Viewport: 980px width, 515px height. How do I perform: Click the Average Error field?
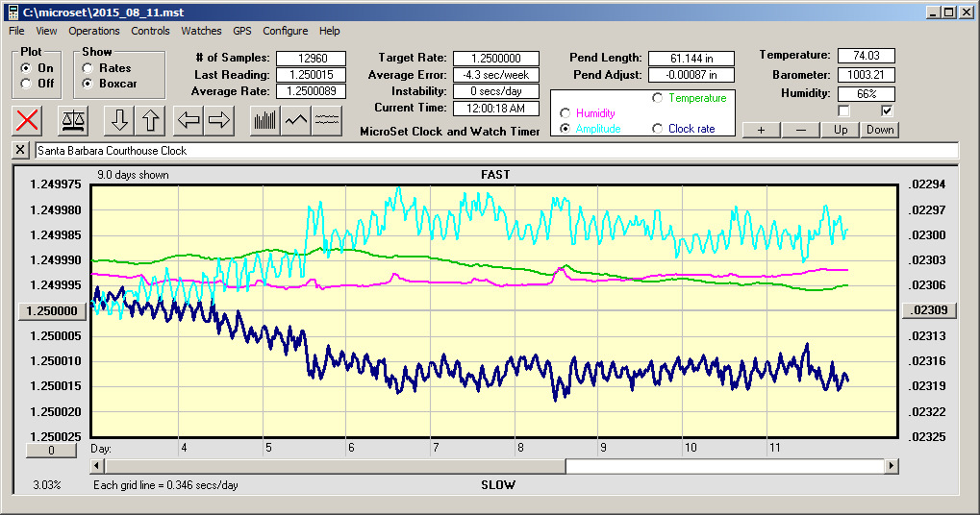(x=496, y=75)
